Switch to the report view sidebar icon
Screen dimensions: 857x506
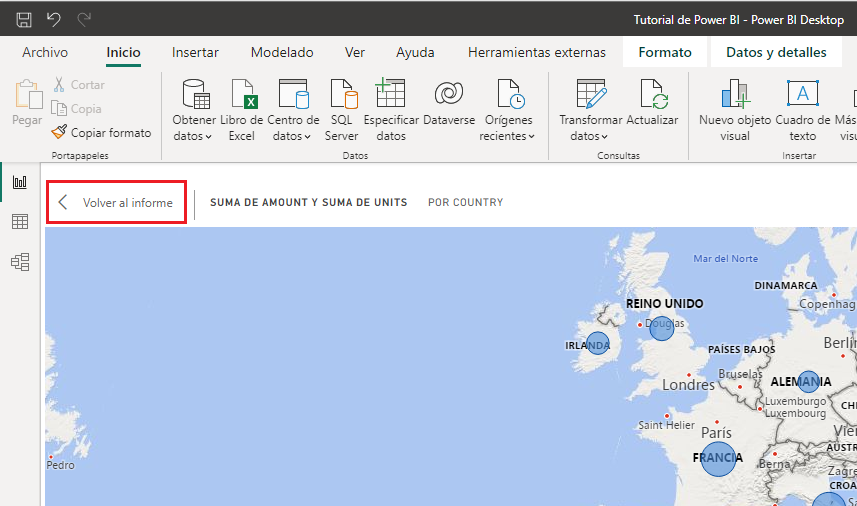pos(19,182)
